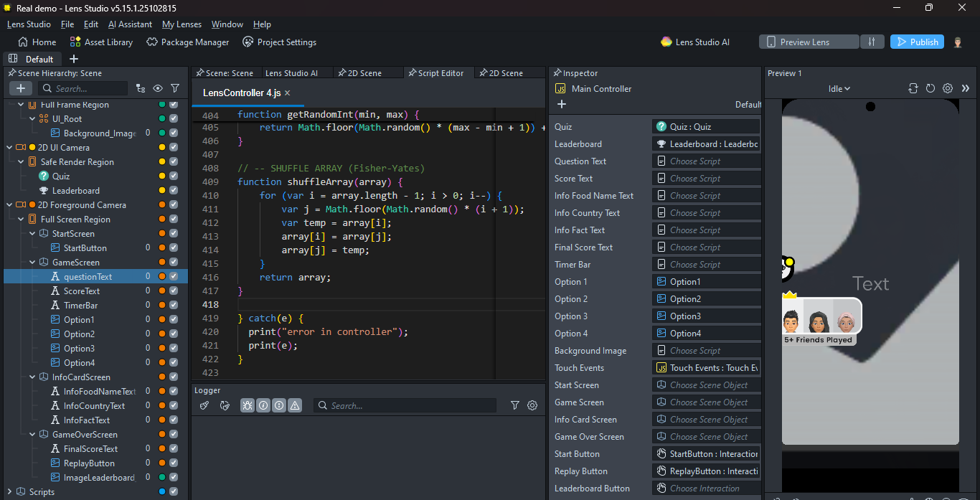The height and width of the screenshot is (500, 980).
Task: Expand the Scripts folder in hierarchy
Action: pyautogui.click(x=9, y=492)
